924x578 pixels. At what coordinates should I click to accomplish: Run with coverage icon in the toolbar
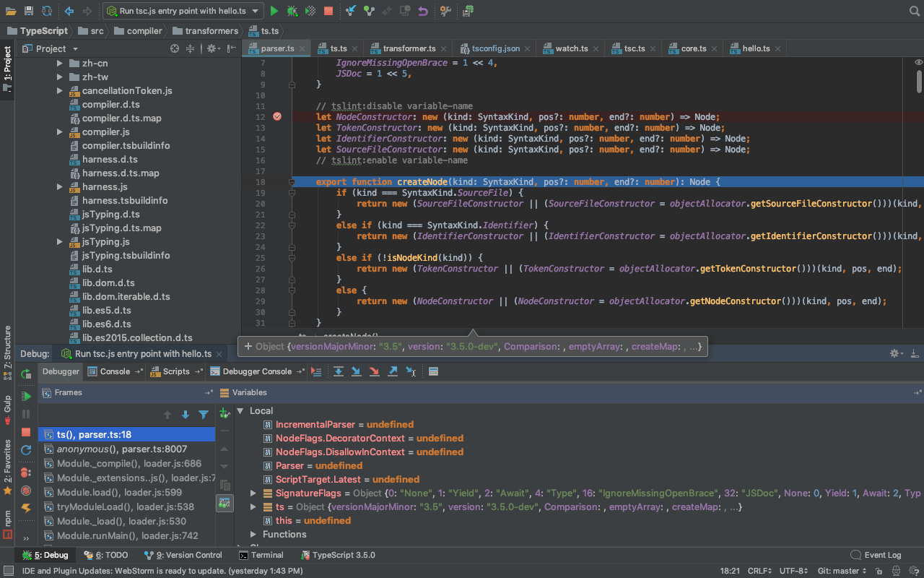310,11
